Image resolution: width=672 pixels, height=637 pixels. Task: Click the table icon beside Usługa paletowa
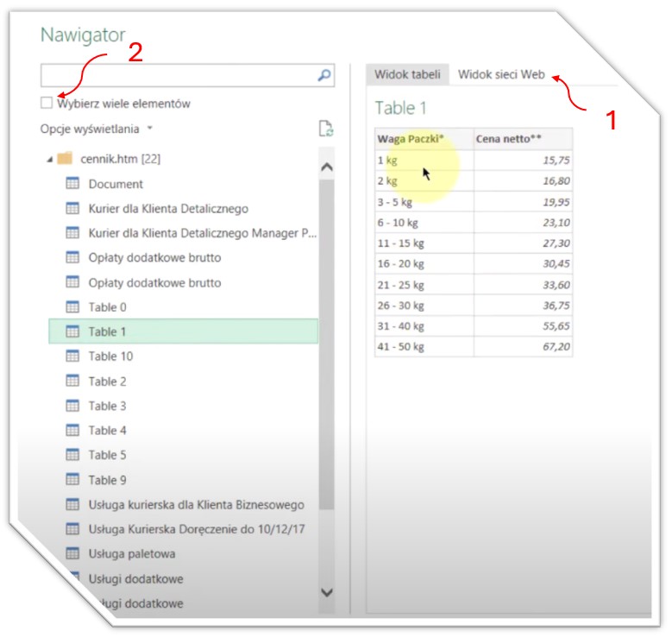click(x=72, y=553)
